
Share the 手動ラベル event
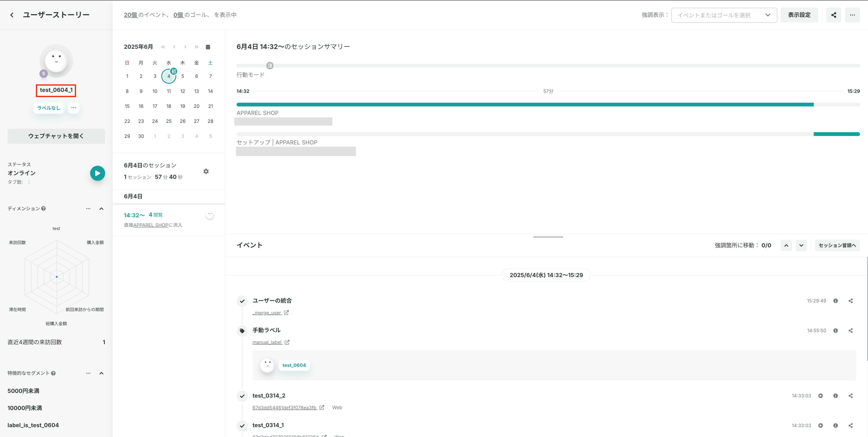(x=850, y=331)
